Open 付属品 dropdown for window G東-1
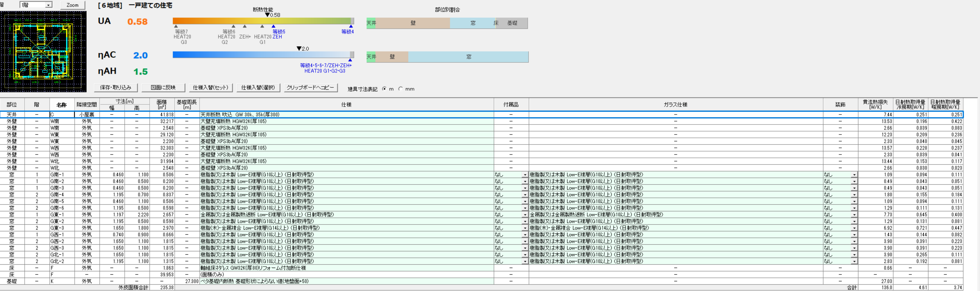This screenshot has width=980, height=291. click(x=525, y=215)
